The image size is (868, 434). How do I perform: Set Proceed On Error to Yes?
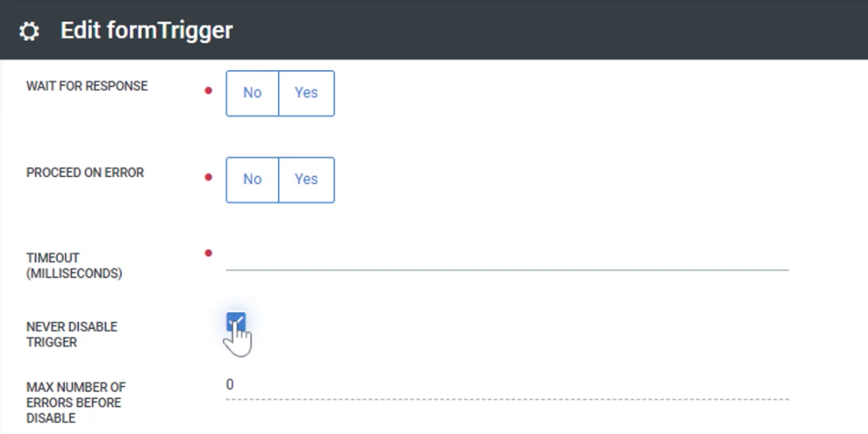(x=307, y=180)
